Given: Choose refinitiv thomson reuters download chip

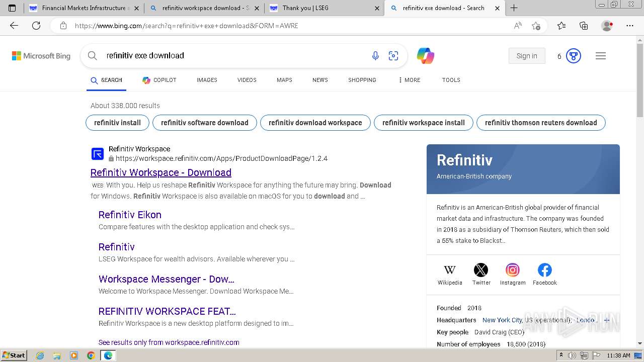Looking at the screenshot, I should click(x=541, y=123).
